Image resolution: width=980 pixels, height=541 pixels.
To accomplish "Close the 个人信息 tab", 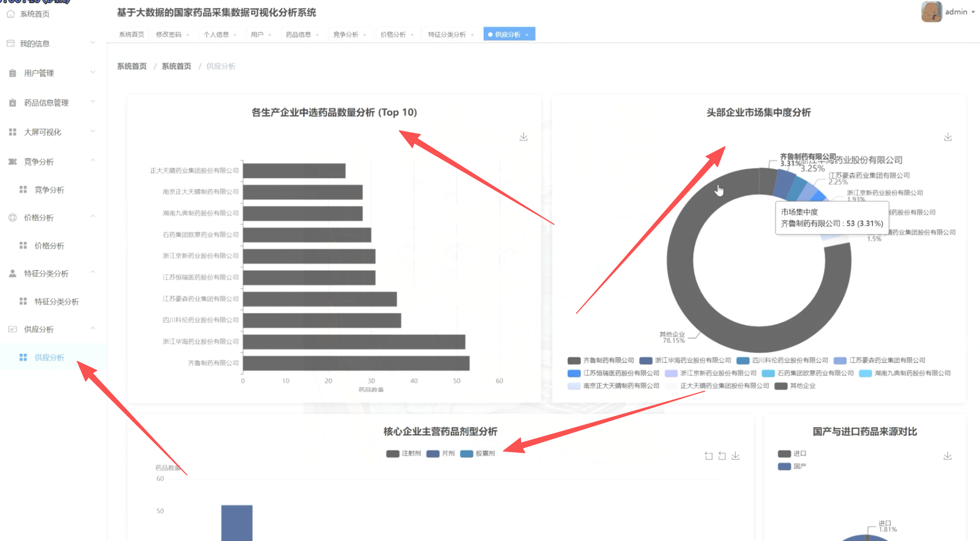I will [235, 35].
